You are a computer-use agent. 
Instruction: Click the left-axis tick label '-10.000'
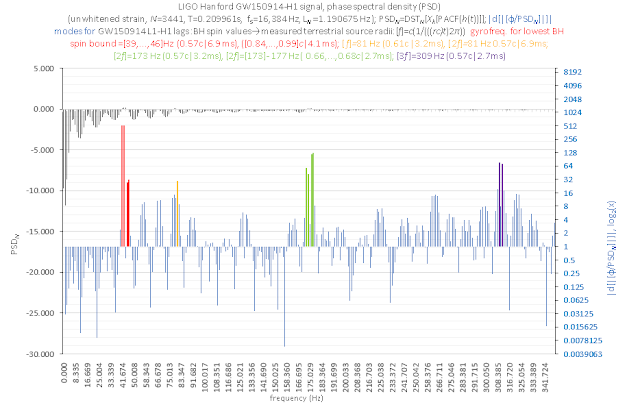point(41,191)
